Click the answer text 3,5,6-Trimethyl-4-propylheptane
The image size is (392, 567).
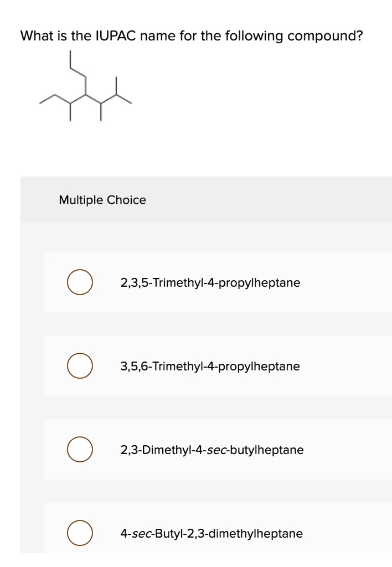(x=210, y=367)
